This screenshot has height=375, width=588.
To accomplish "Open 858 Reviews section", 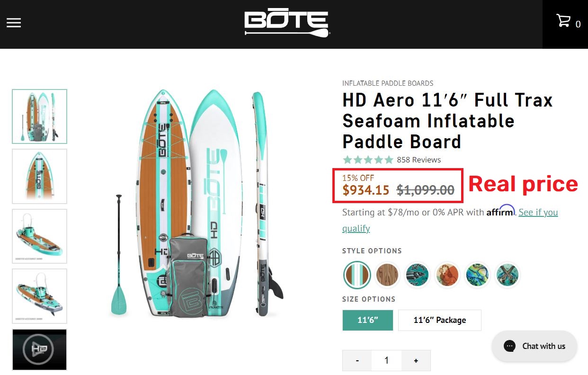I will click(419, 160).
